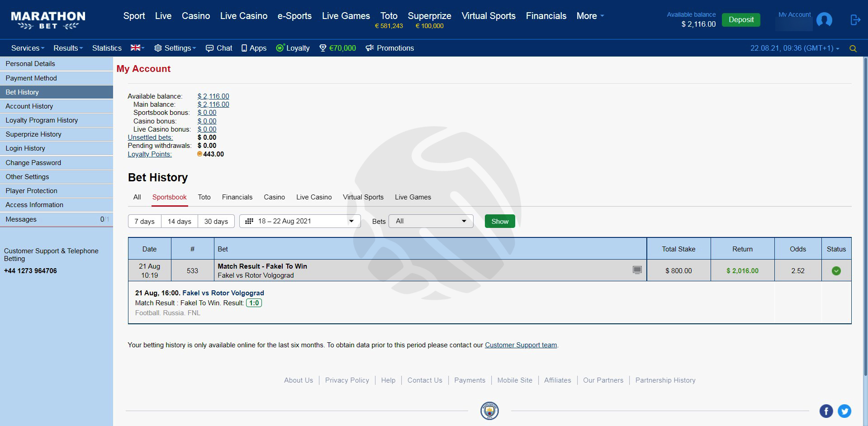Open the Casino section

pyautogui.click(x=196, y=16)
